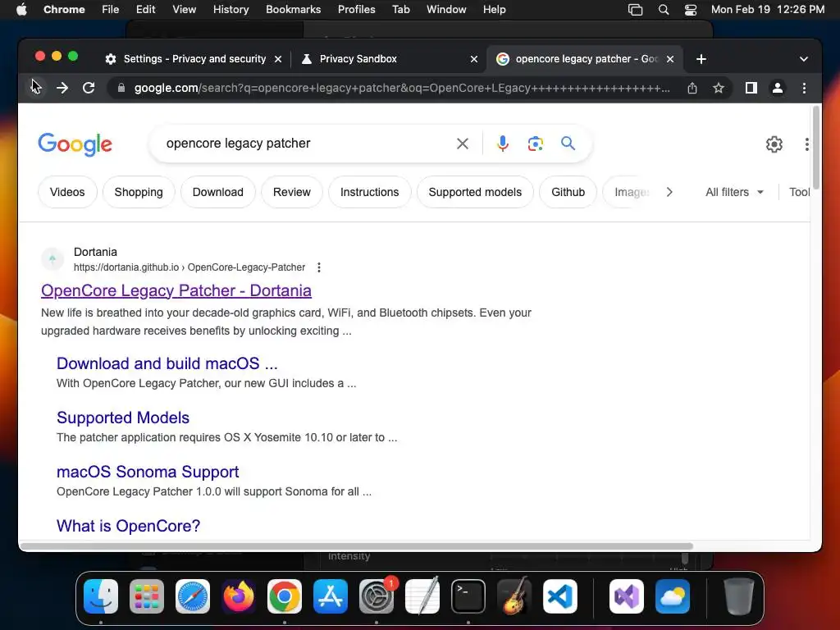Reload the current page
The height and width of the screenshot is (630, 840).
(89, 88)
